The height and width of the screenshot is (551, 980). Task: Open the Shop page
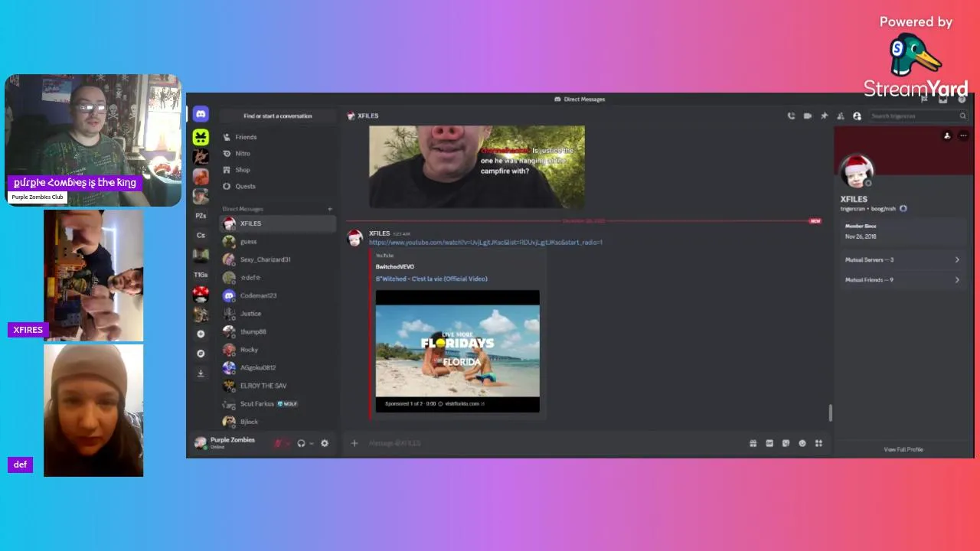point(277,170)
